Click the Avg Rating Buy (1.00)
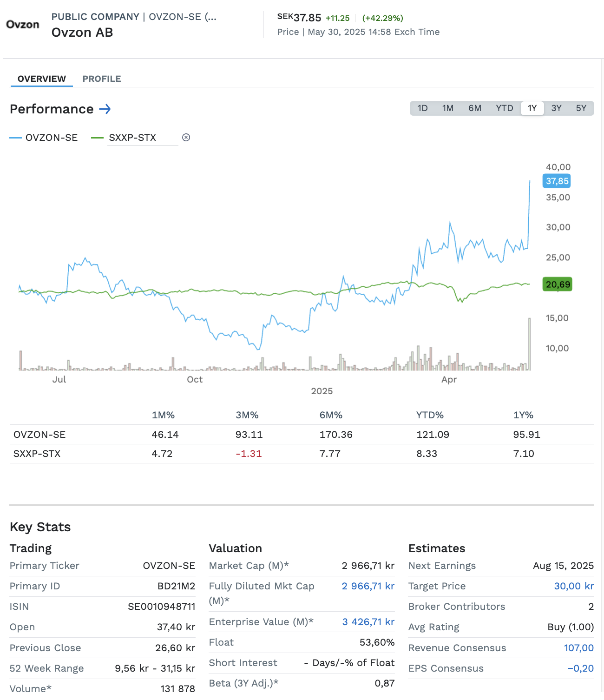604x700 pixels. pyautogui.click(x=571, y=627)
